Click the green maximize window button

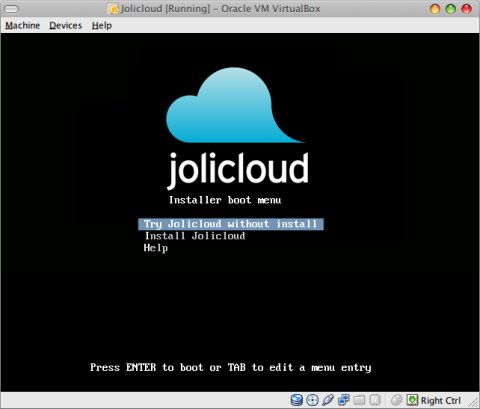[450, 9]
